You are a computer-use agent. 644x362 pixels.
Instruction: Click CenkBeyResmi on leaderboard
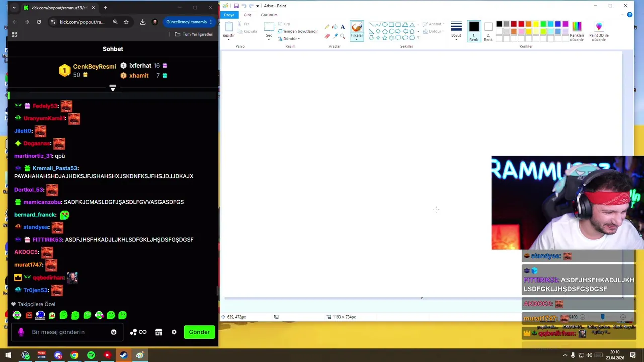(95, 66)
